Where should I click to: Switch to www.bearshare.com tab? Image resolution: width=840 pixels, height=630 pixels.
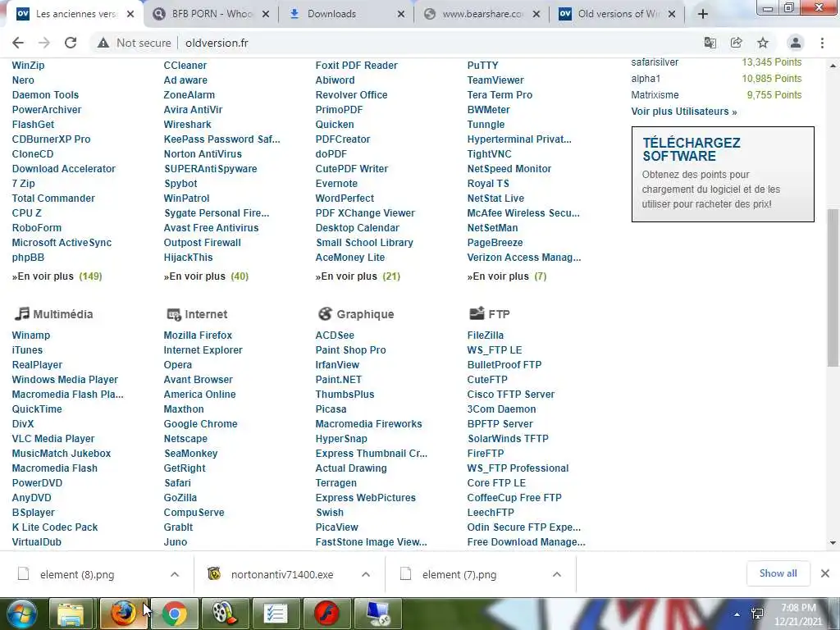pyautogui.click(x=482, y=14)
